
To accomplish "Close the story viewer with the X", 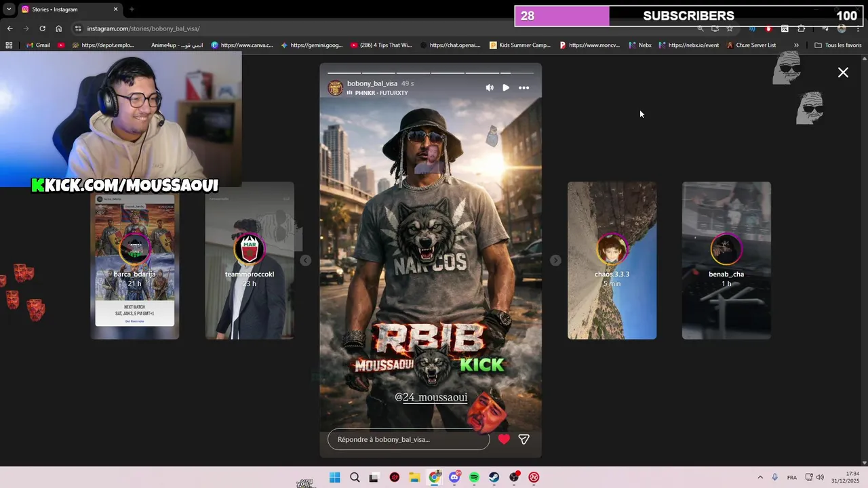I will (843, 73).
